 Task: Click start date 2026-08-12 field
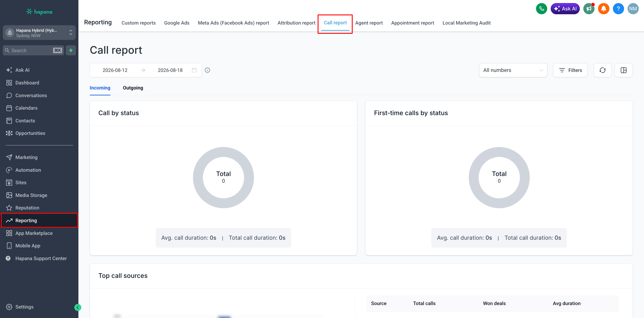tap(115, 70)
